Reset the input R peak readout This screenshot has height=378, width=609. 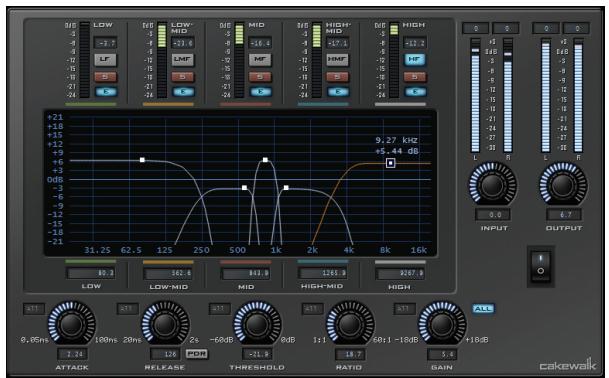(506, 28)
